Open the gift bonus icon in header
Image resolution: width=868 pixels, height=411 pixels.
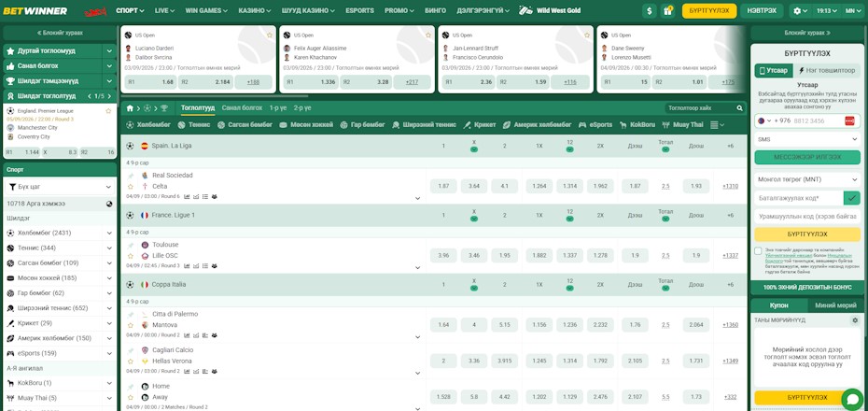[667, 10]
